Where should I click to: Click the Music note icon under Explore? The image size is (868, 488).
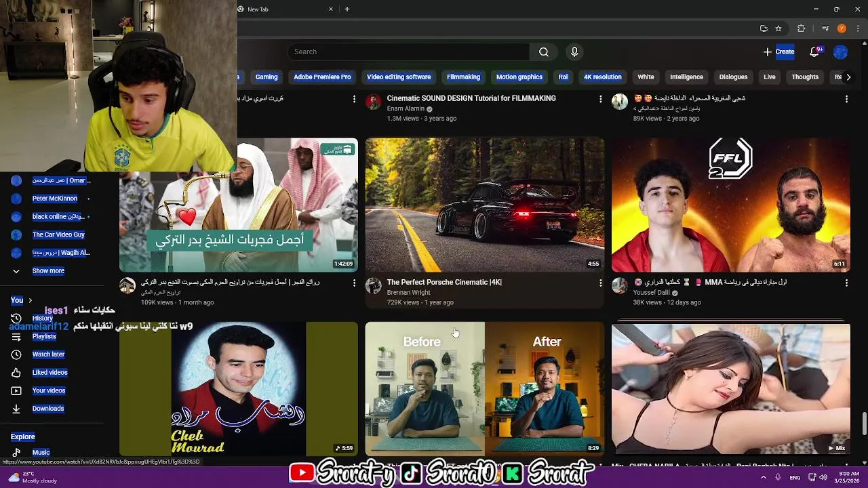coord(16,452)
